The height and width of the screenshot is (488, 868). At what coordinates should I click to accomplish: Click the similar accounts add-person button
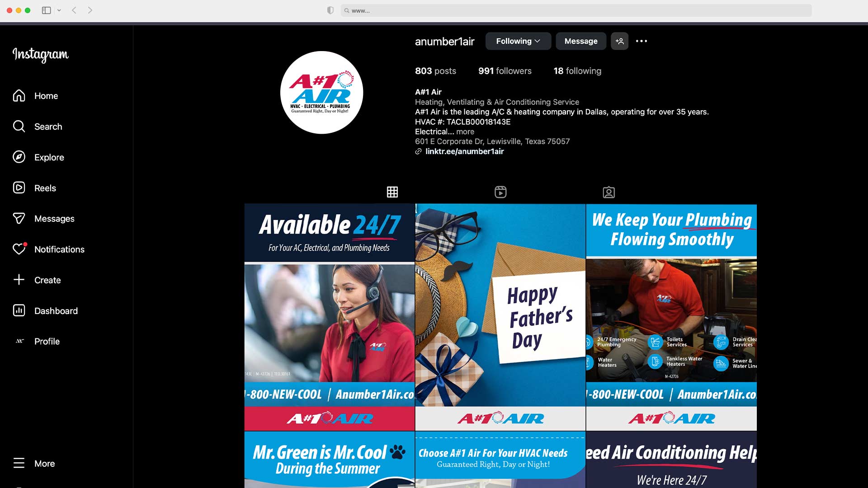[x=619, y=41]
